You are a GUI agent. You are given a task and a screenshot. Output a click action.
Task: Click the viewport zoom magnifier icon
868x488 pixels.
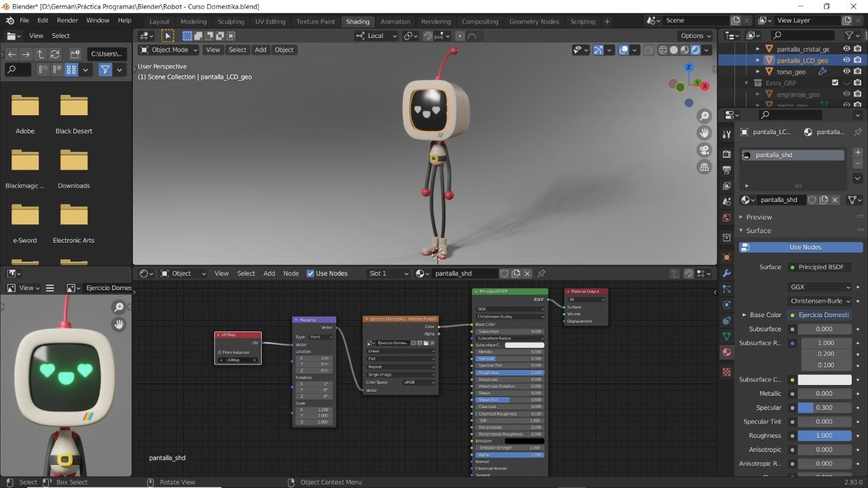[705, 116]
